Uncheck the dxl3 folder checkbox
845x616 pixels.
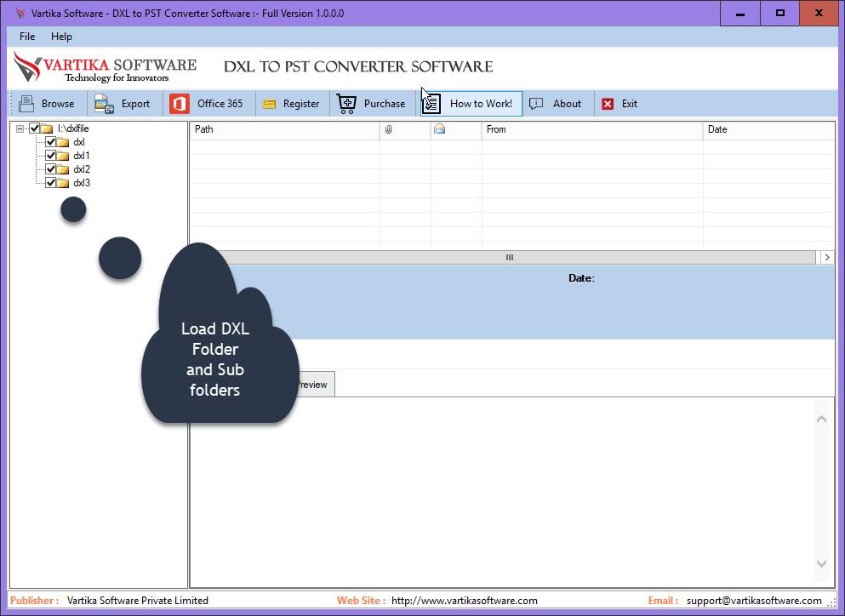point(51,183)
